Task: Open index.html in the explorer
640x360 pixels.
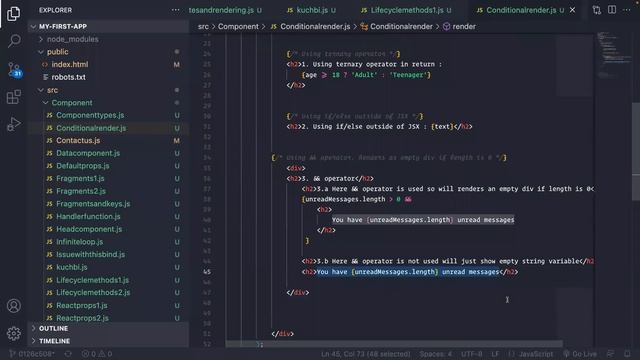Action: coord(109,64)
